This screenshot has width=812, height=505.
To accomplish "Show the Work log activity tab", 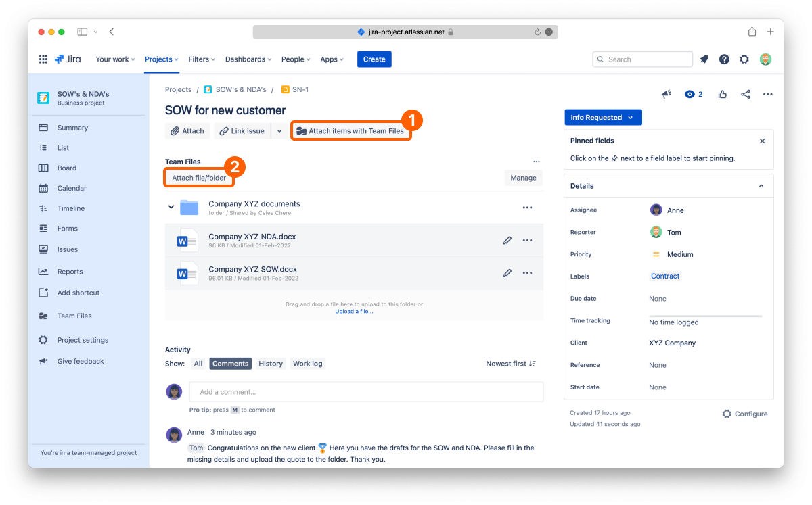I will pos(307,364).
